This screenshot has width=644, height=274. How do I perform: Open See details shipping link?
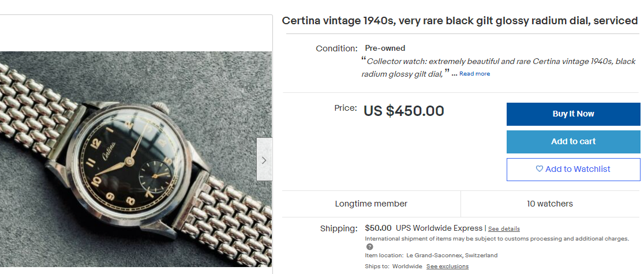point(504,229)
